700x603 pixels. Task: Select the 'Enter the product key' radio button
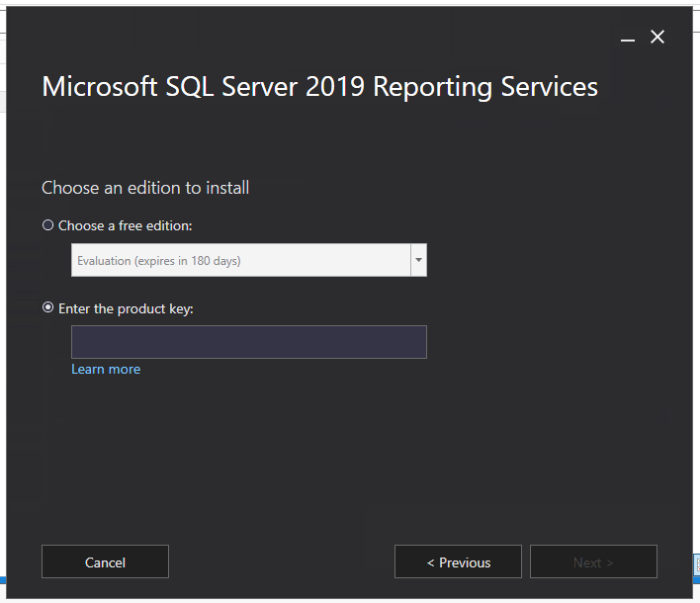47,308
